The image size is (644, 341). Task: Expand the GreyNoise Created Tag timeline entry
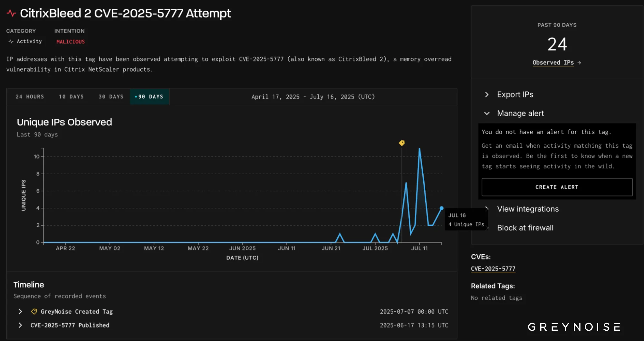(x=20, y=311)
